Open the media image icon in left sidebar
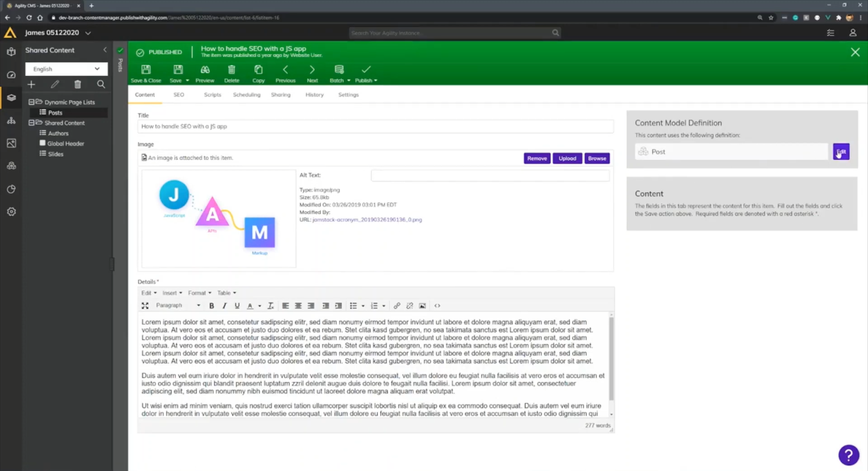The image size is (868, 471). tap(11, 143)
